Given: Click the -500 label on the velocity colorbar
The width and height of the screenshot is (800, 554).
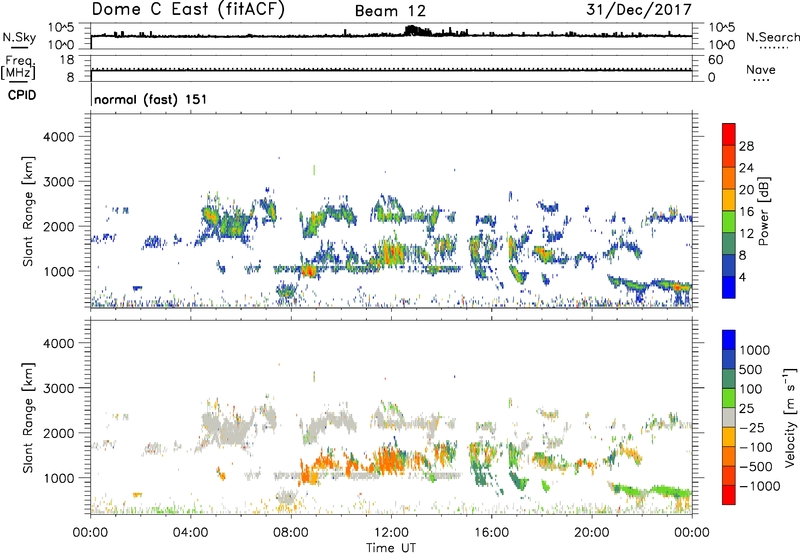Looking at the screenshot, I should [756, 467].
